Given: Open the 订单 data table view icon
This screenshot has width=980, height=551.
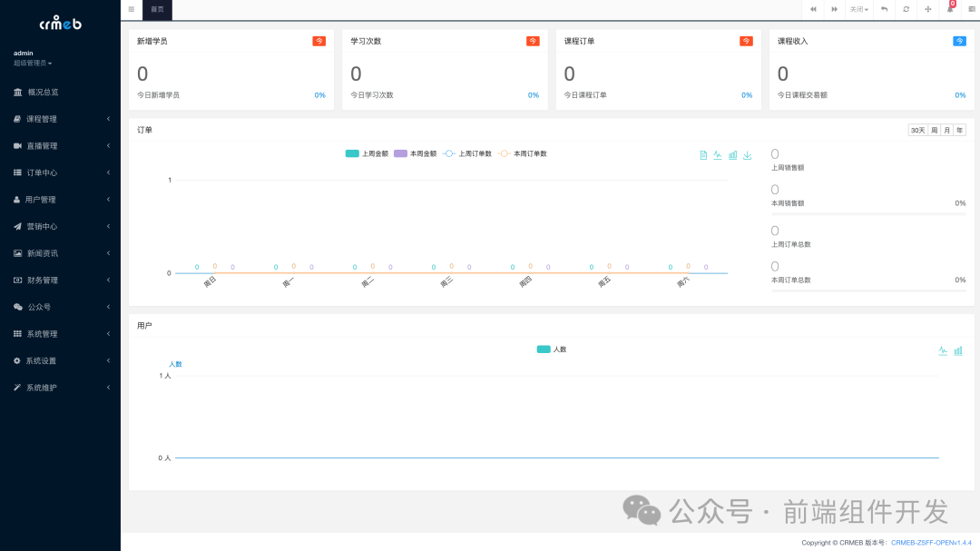Looking at the screenshot, I should pyautogui.click(x=703, y=155).
